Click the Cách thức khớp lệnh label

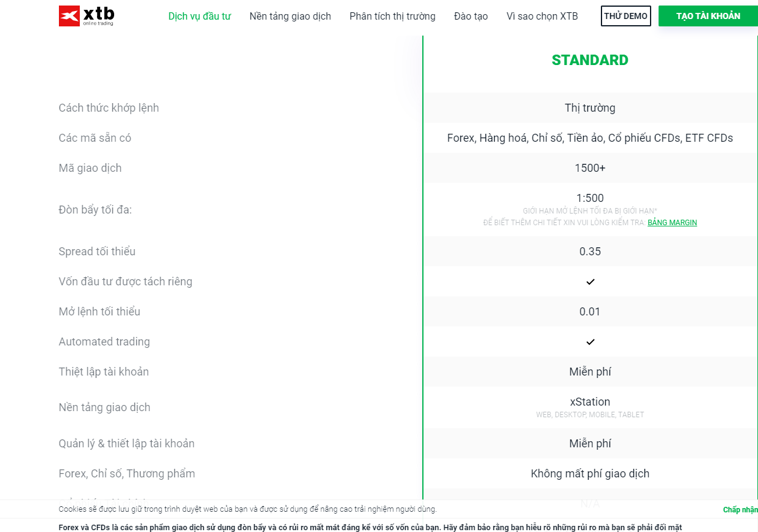pyautogui.click(x=109, y=108)
